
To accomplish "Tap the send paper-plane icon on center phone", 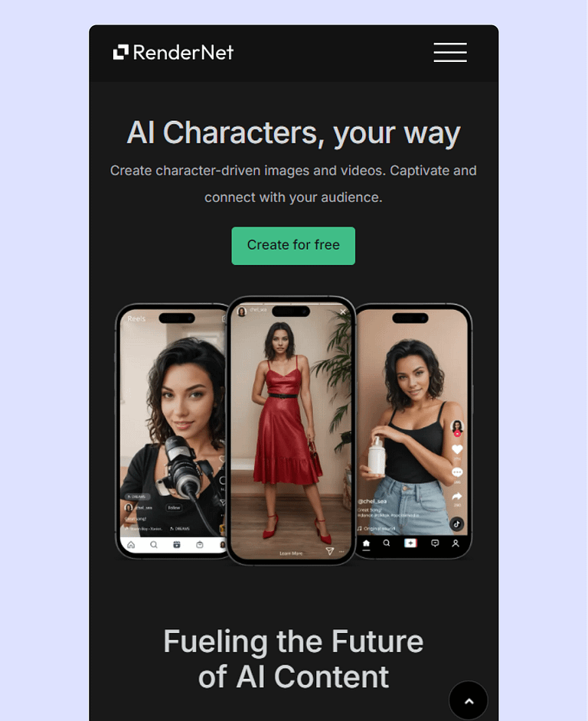I will [329, 551].
